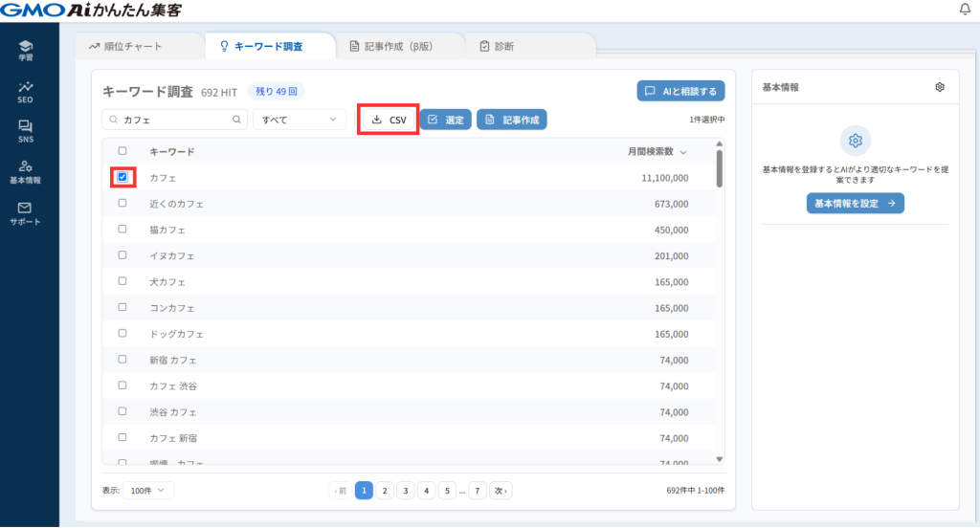The height and width of the screenshot is (528, 980).
Task: Open the すべて filter dropdown
Action: coord(299,120)
